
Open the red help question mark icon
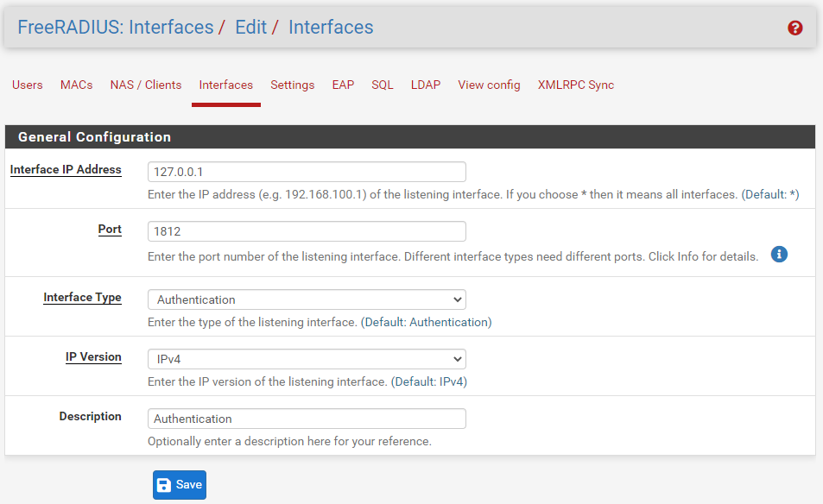click(x=795, y=28)
